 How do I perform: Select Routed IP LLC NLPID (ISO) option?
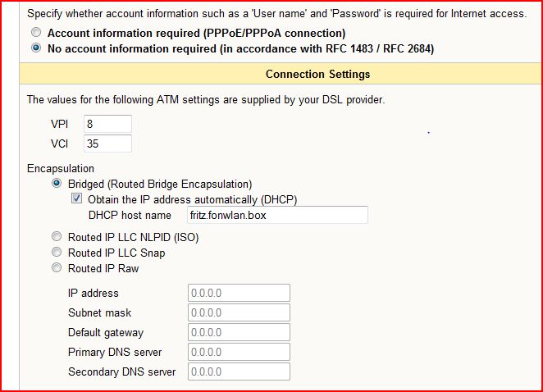tap(57, 236)
